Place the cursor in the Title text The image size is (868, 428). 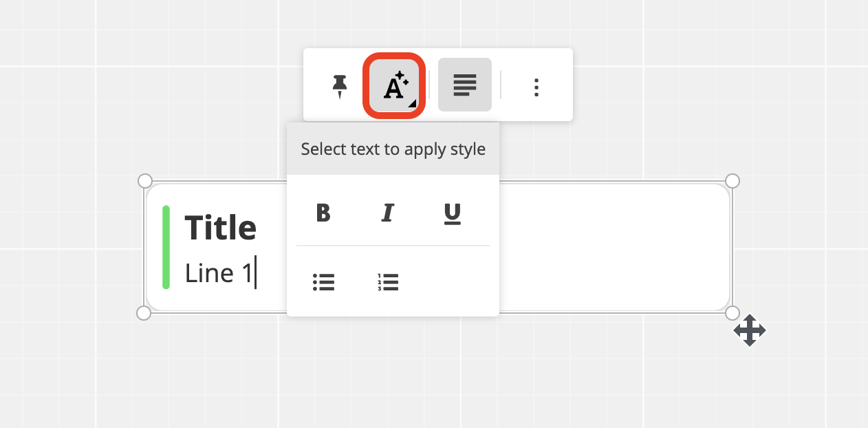pos(220,228)
